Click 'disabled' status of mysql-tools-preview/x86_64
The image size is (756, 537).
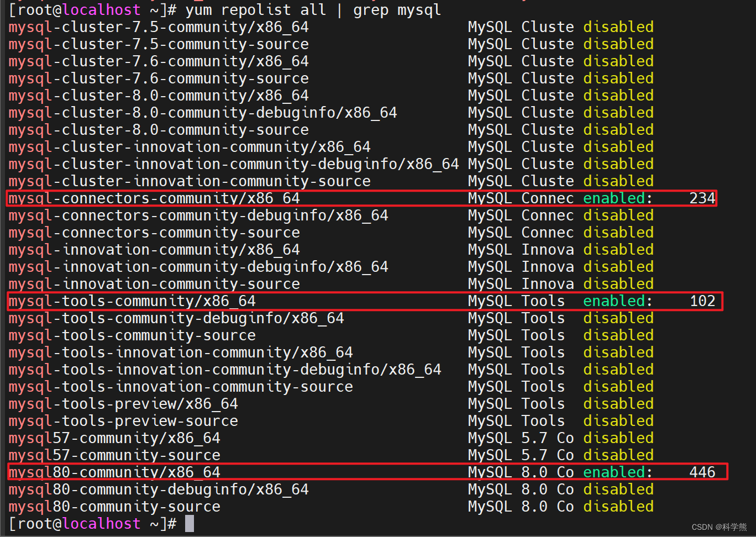click(618, 404)
